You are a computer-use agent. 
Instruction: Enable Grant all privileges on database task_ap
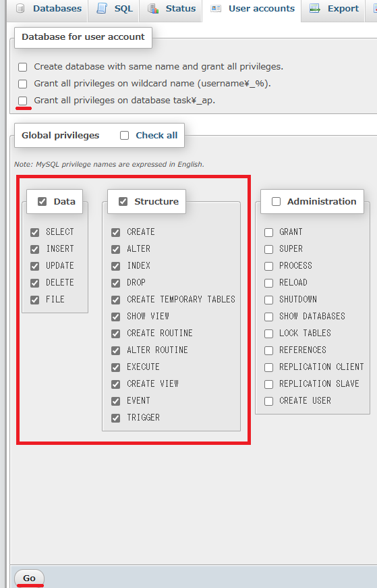[x=23, y=101]
